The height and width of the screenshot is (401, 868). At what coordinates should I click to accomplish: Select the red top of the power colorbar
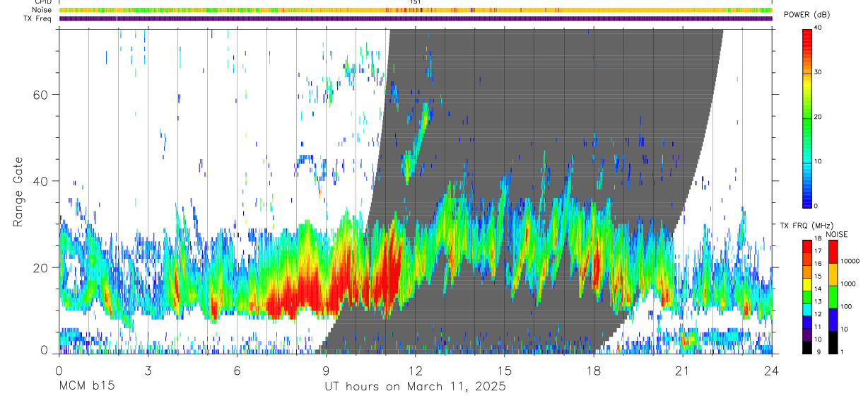807,31
